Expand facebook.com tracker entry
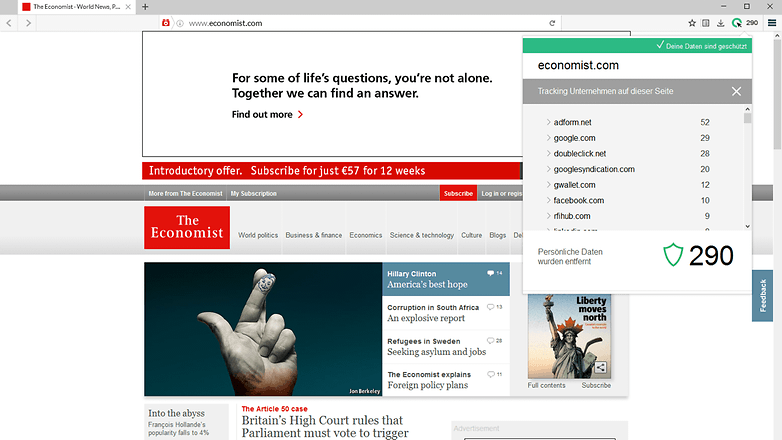 [x=548, y=200]
